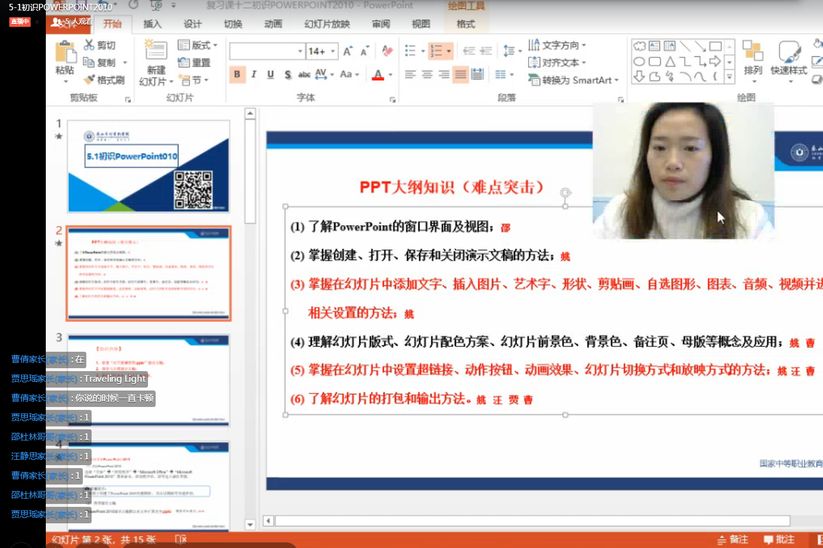Open the 对齐文本 align text dropdown
The height and width of the screenshot is (548, 823).
click(557, 62)
